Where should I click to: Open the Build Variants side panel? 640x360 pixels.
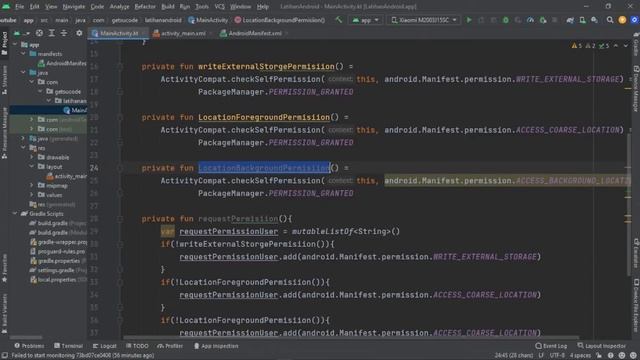(4, 313)
